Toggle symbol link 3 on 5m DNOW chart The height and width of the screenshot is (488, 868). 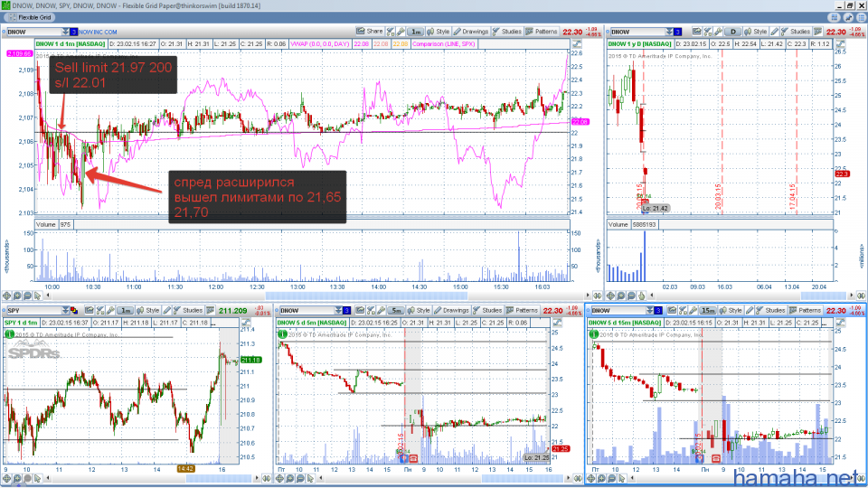346,310
